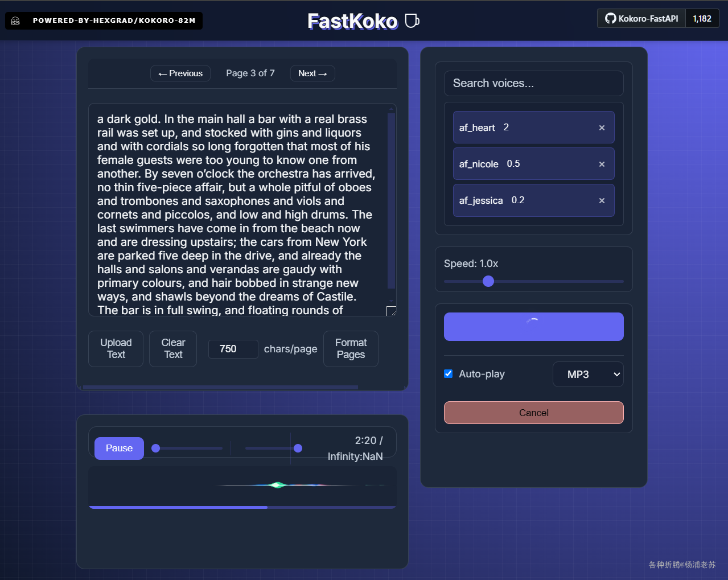Screen dimensions: 728x580
Task: Click the Page 3 of 7 indicator
Action: tap(250, 73)
